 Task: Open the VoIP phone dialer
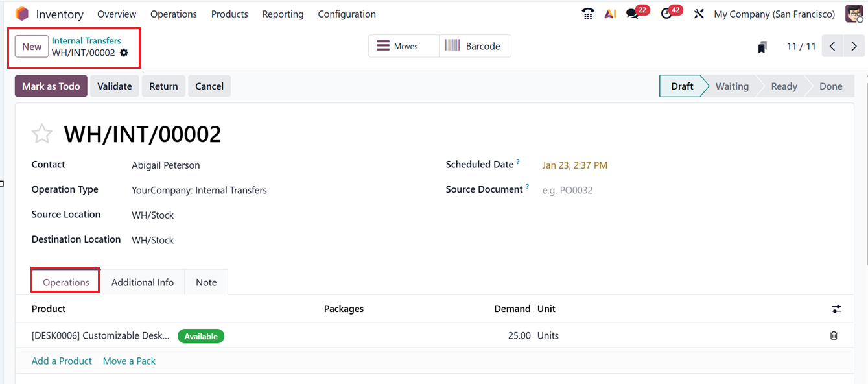(587, 13)
